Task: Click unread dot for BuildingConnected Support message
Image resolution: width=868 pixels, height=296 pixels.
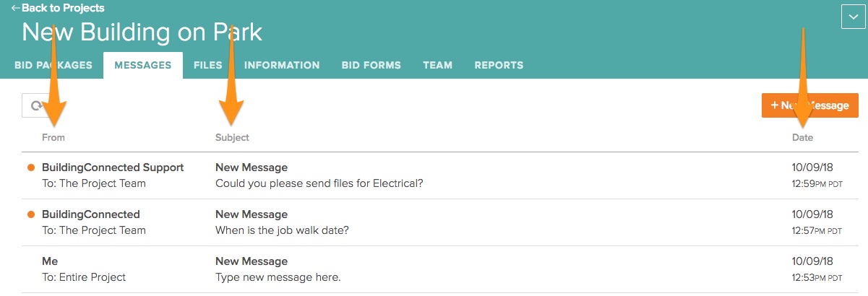Action: 31,167
